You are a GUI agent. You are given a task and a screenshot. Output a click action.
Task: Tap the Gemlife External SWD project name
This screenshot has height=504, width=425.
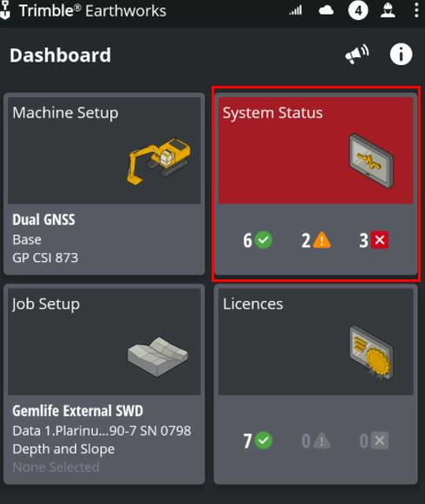[x=78, y=411]
